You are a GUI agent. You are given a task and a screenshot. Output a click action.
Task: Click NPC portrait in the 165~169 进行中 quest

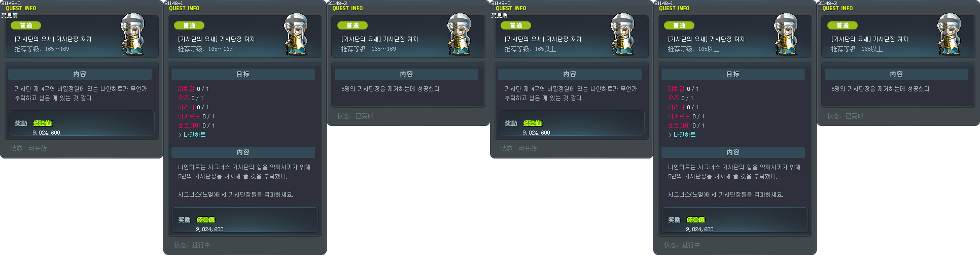click(x=296, y=34)
